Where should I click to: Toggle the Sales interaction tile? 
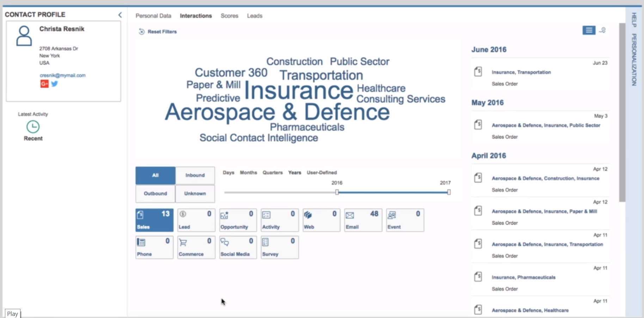point(154,220)
